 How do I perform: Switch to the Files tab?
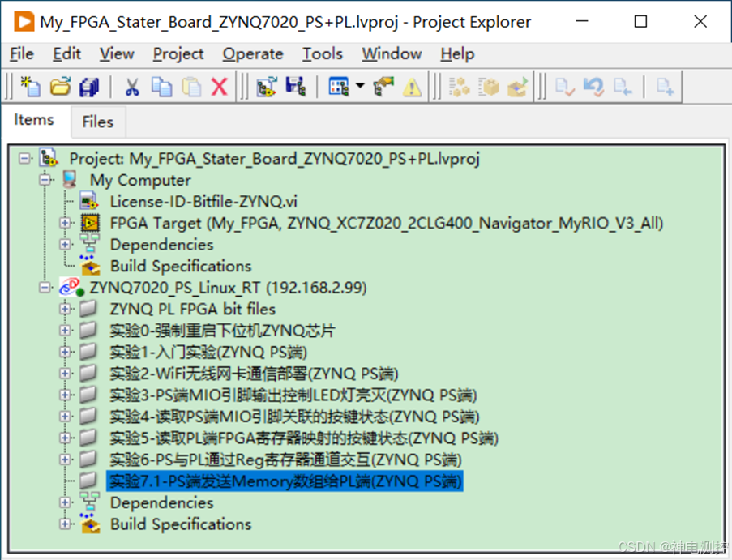(x=98, y=122)
